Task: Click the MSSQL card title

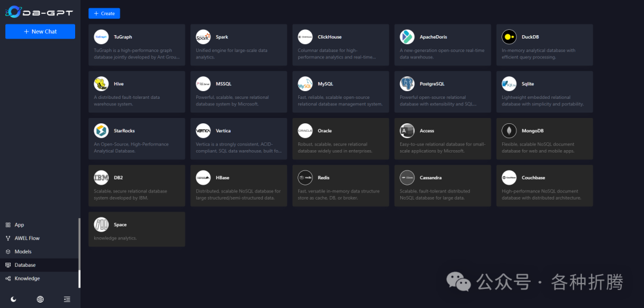Action: pos(224,83)
